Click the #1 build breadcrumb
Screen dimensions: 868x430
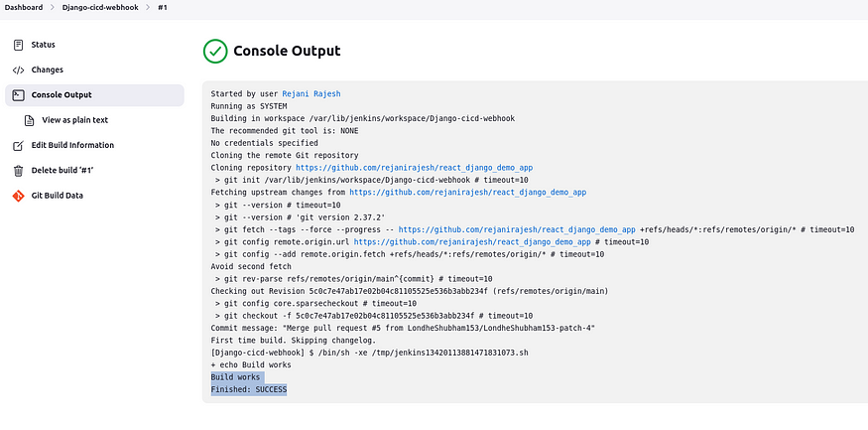coord(163,8)
